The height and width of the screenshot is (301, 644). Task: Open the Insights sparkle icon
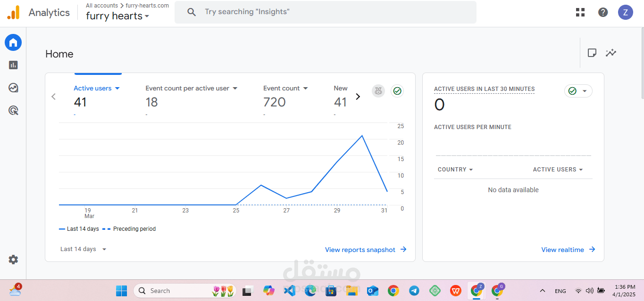pos(611,53)
